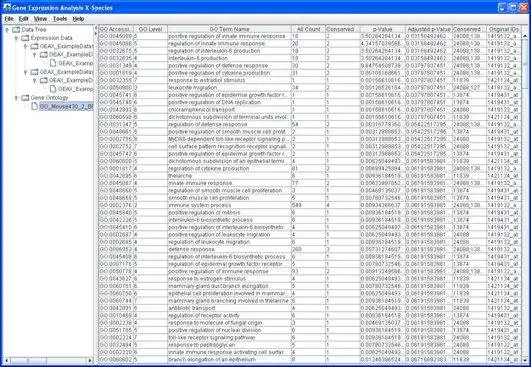Select row 'defense response'
Image resolution: width=531 pixels, height=367 pixels.
click(310, 249)
